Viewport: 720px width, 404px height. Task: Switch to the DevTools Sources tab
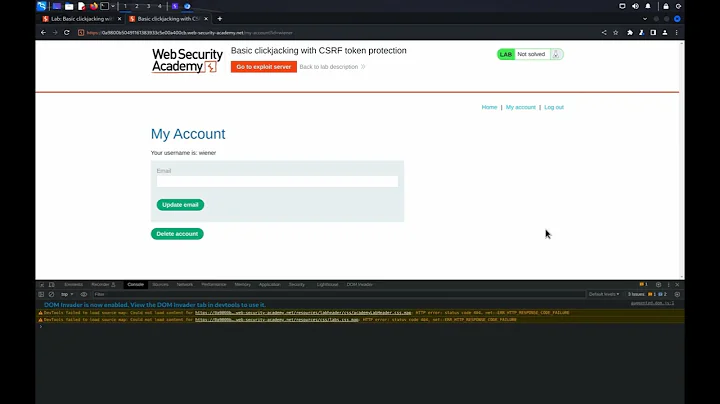(160, 285)
